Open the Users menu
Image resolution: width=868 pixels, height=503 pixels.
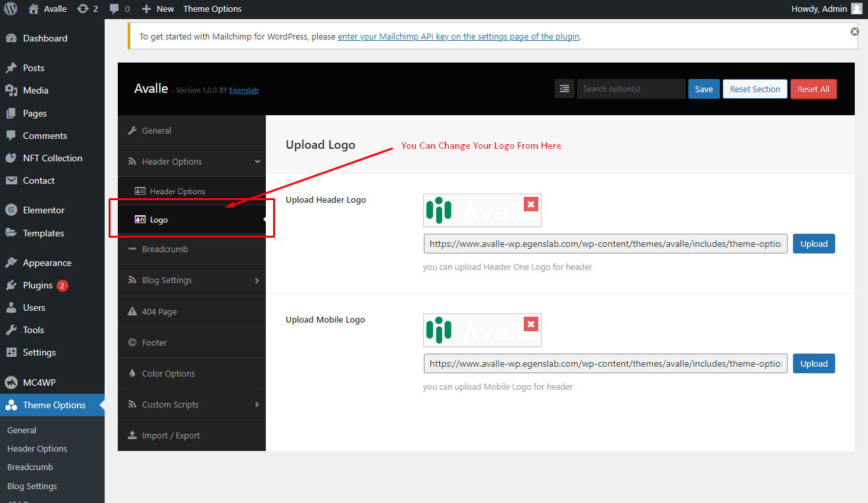pyautogui.click(x=52, y=307)
